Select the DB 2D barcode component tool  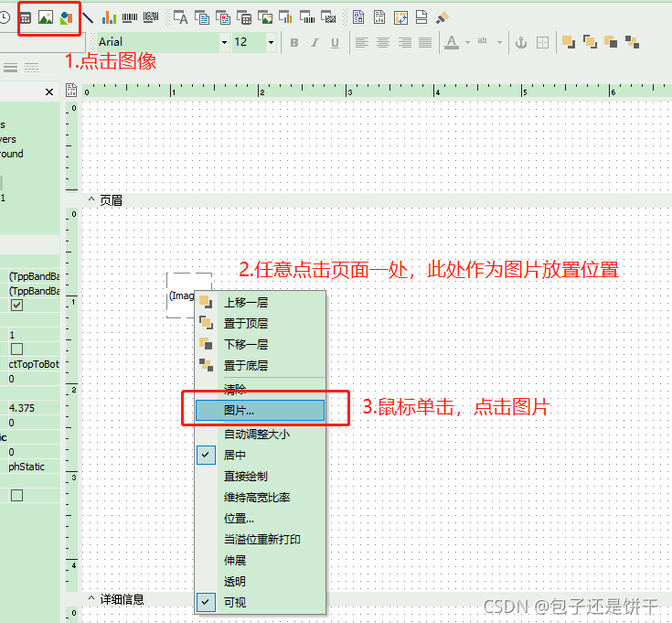(328, 17)
